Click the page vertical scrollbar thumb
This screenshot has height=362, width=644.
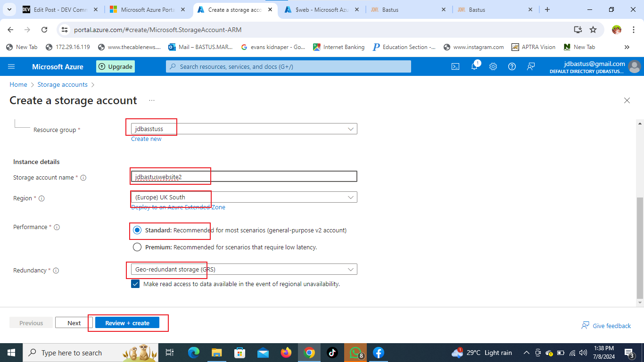tap(640, 248)
